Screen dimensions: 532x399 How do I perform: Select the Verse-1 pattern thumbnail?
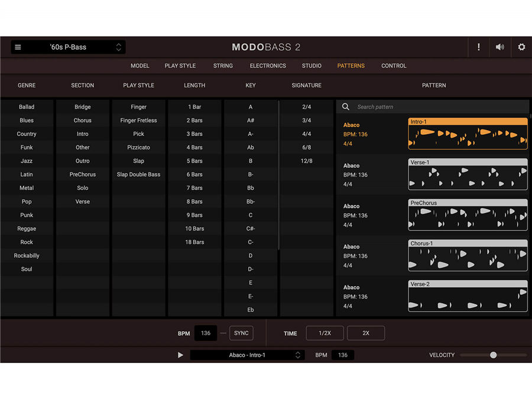pyautogui.click(x=468, y=174)
